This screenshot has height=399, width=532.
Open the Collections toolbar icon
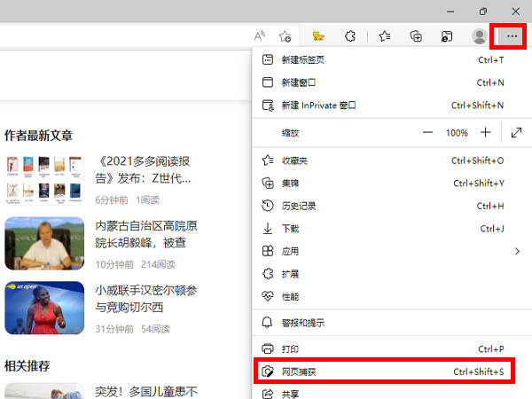[416, 36]
